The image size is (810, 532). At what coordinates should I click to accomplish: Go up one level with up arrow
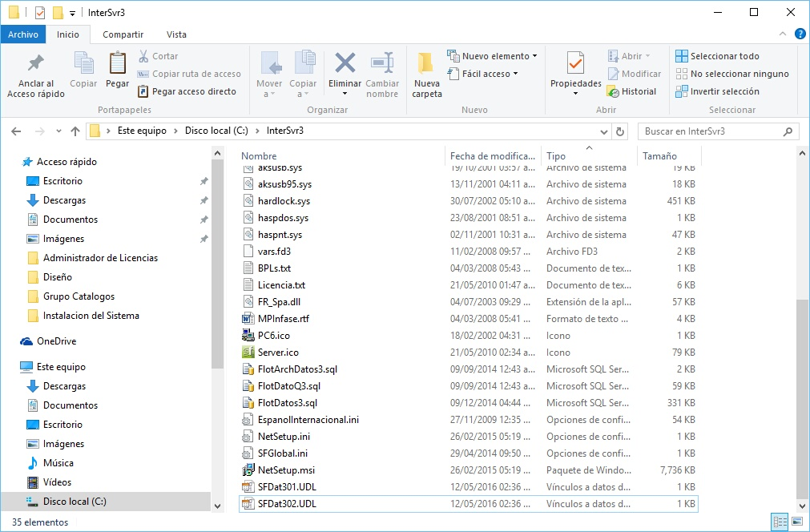(75, 131)
